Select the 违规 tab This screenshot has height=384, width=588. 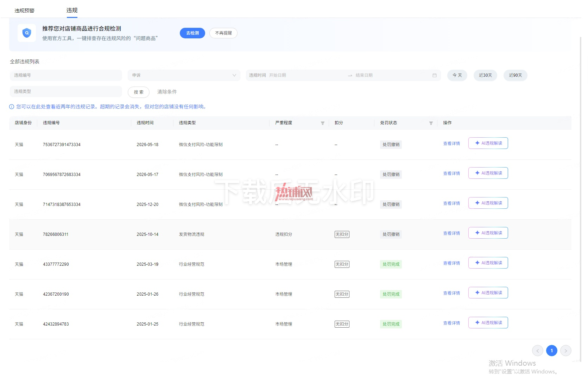[x=72, y=11]
